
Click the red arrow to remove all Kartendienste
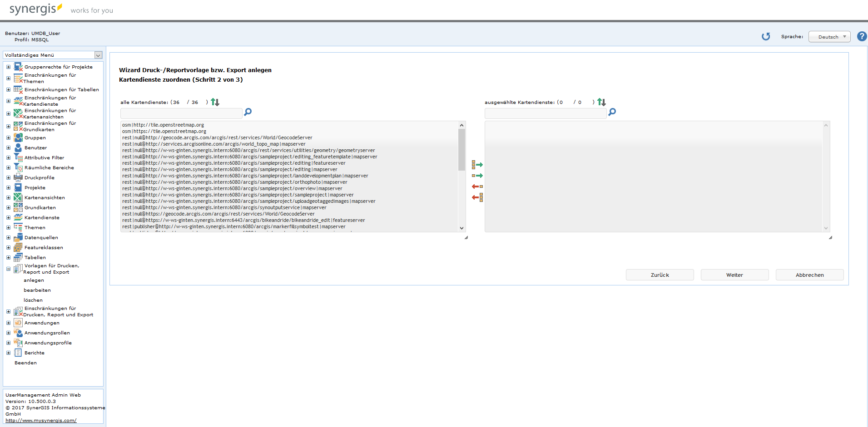(x=477, y=197)
